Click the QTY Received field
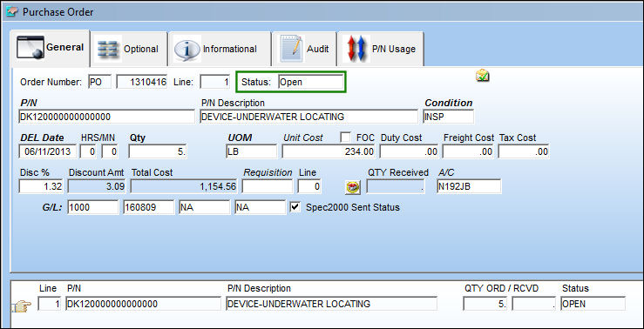This screenshot has width=644, height=329. 396,186
